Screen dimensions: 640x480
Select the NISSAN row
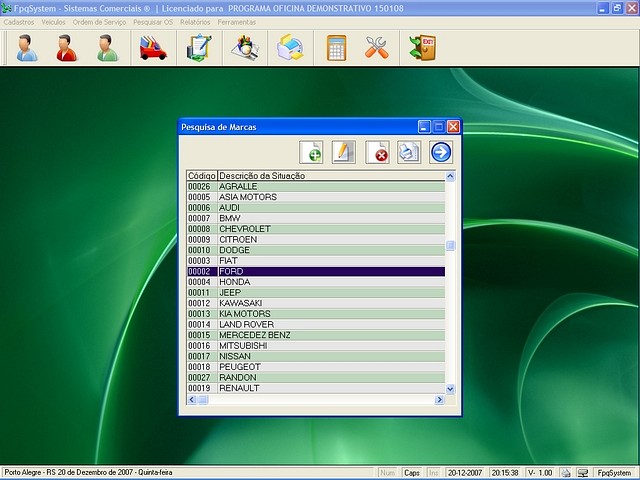click(x=316, y=356)
